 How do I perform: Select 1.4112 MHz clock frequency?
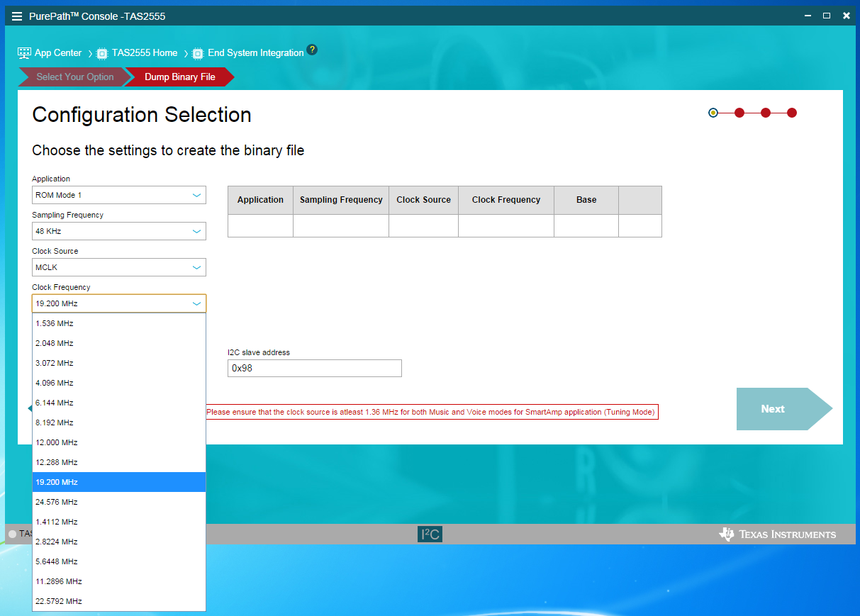[119, 522]
